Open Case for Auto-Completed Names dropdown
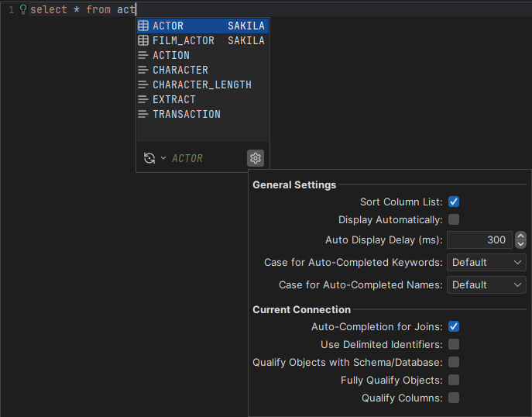The width and height of the screenshot is (532, 417). [x=486, y=284]
